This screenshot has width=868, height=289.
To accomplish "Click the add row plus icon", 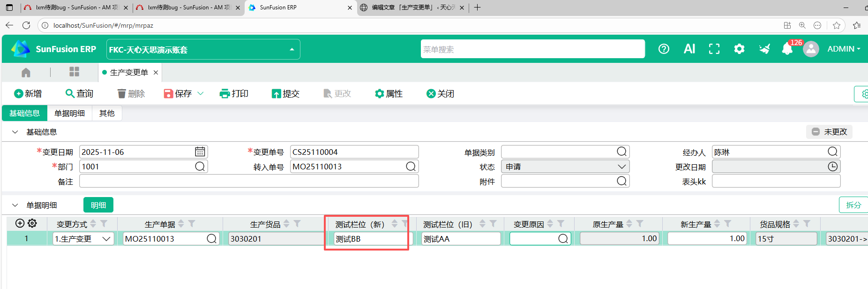I will tap(20, 223).
